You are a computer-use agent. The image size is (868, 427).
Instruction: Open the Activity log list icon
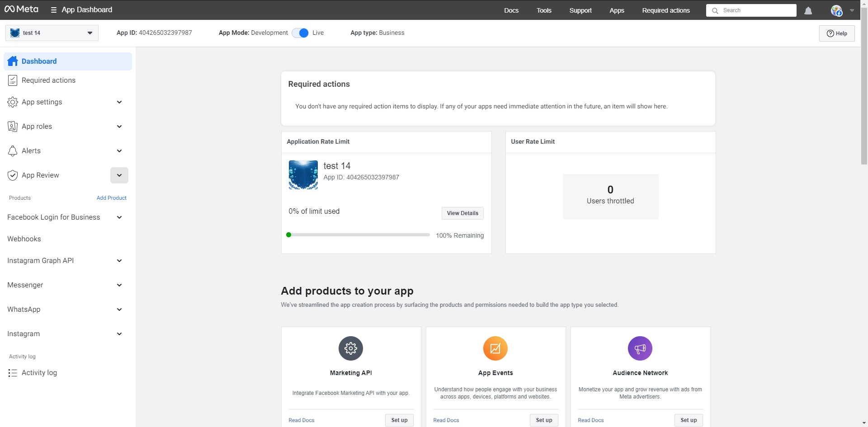(13, 373)
